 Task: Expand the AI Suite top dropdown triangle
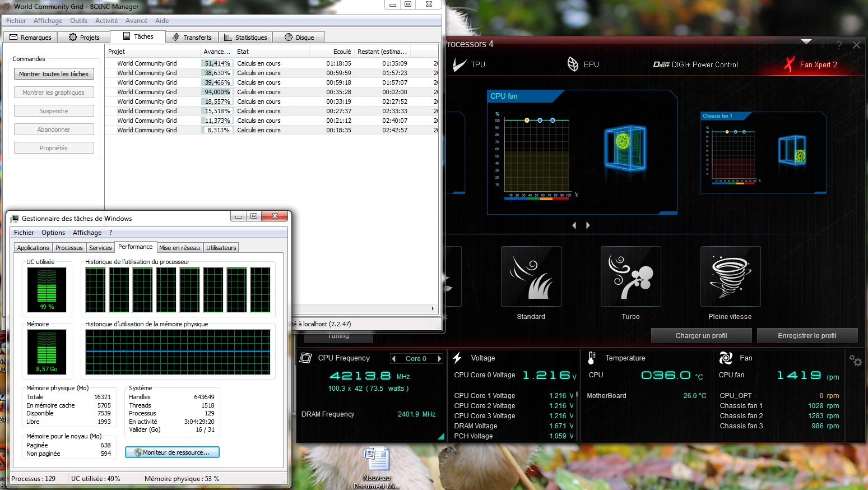(x=806, y=41)
